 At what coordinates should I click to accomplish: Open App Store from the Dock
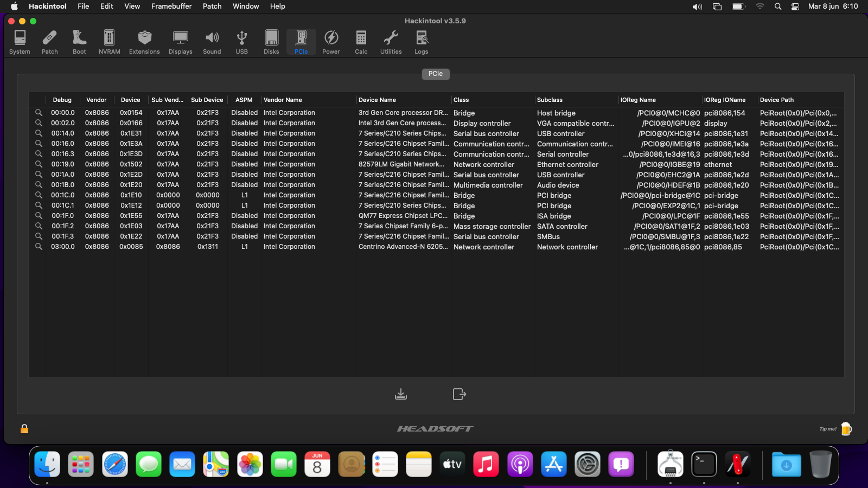554,464
